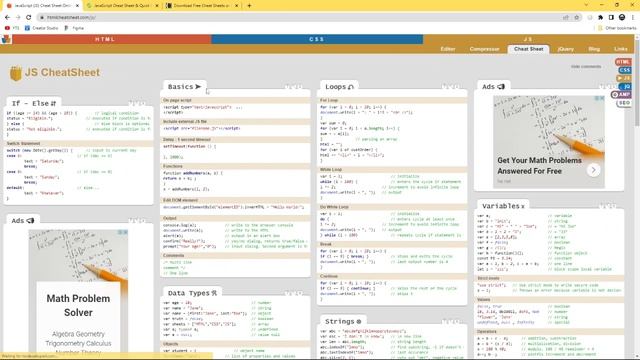Open the jQuery tab

click(565, 49)
